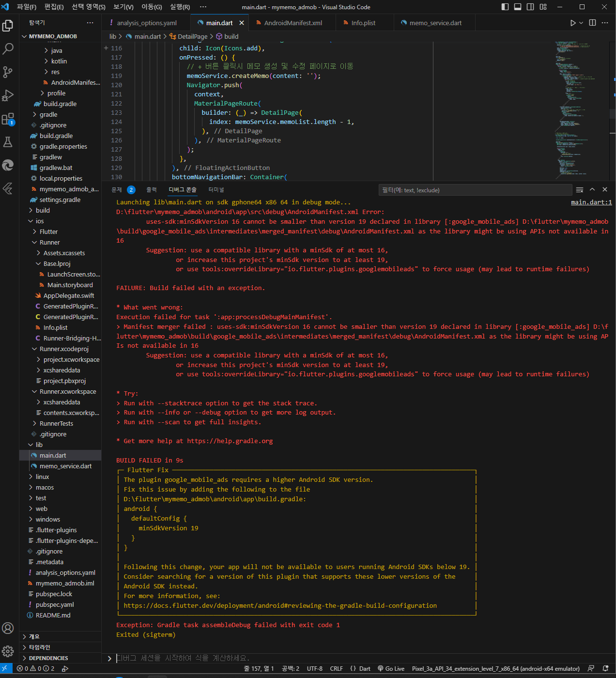The image size is (616, 678).
Task: Open AppDelegate.swift in file tree
Action: pos(69,295)
